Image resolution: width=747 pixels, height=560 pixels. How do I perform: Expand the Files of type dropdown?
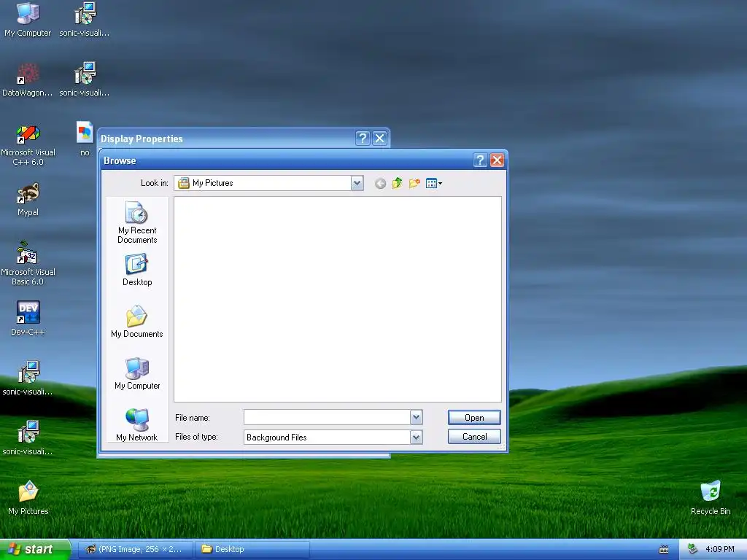tap(416, 437)
